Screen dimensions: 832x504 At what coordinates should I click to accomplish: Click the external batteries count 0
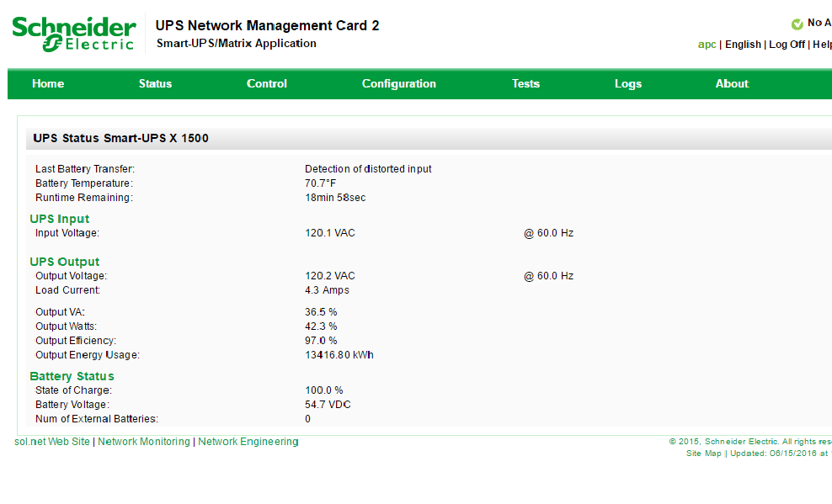click(307, 419)
